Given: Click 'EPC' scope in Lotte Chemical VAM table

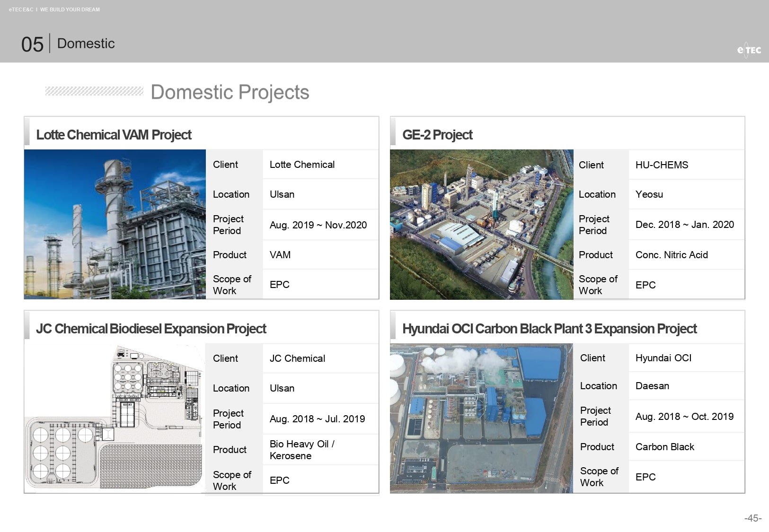Looking at the screenshot, I should [x=280, y=285].
